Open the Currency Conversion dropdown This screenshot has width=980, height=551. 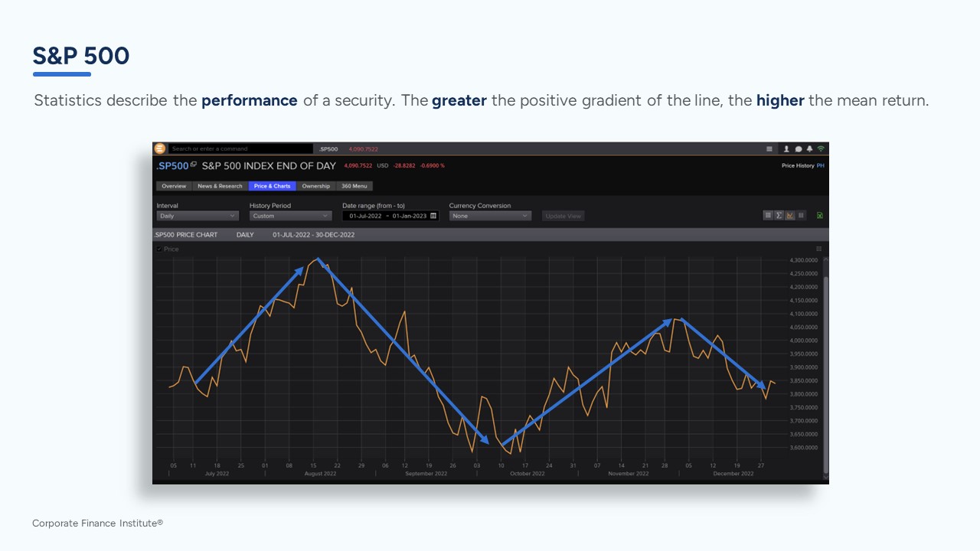(x=490, y=216)
